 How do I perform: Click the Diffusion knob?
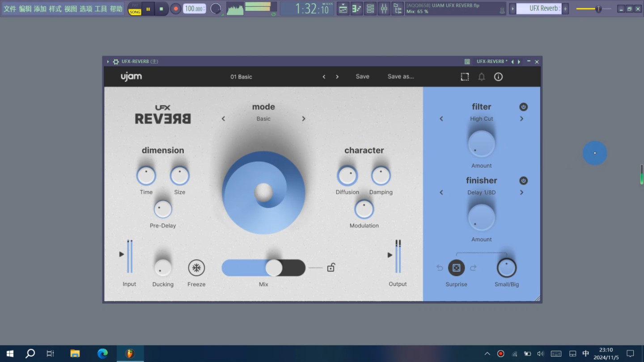[347, 176]
